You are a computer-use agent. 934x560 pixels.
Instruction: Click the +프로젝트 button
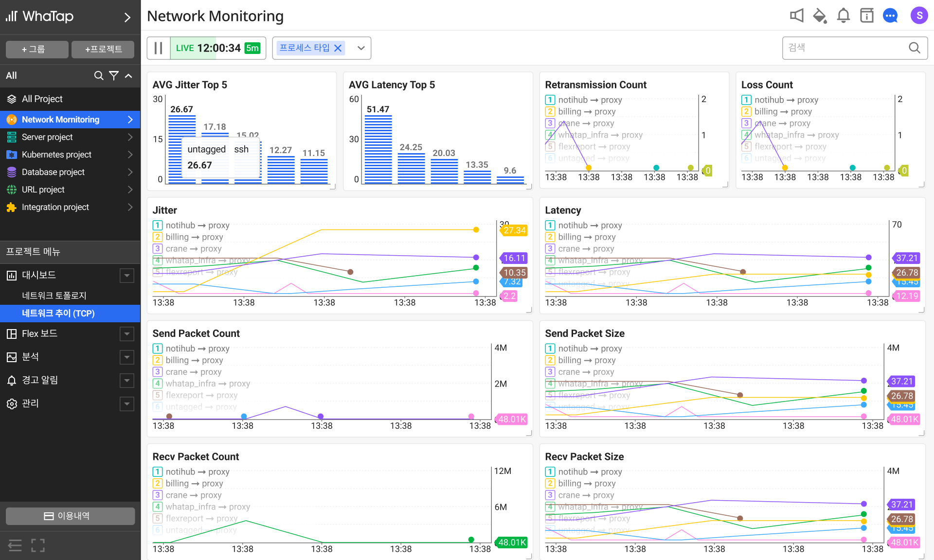click(103, 49)
